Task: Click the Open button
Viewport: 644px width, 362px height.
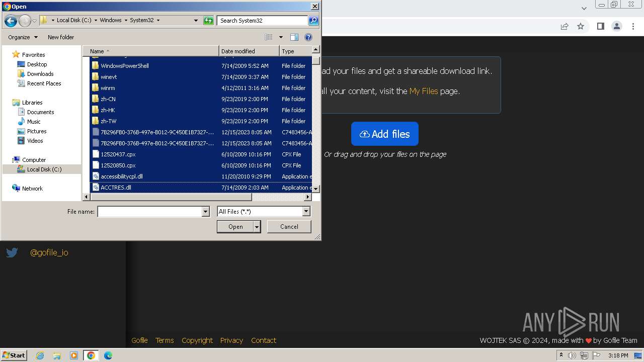Action: pos(235,227)
